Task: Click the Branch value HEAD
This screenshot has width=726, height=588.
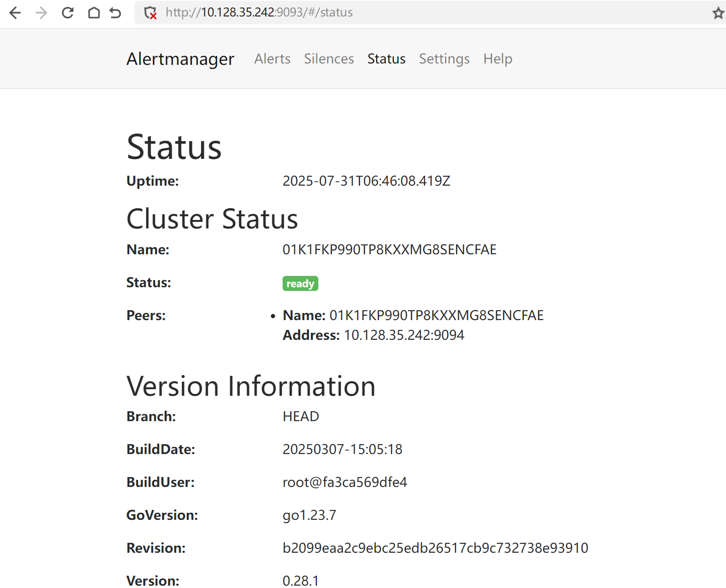Action: [301, 416]
